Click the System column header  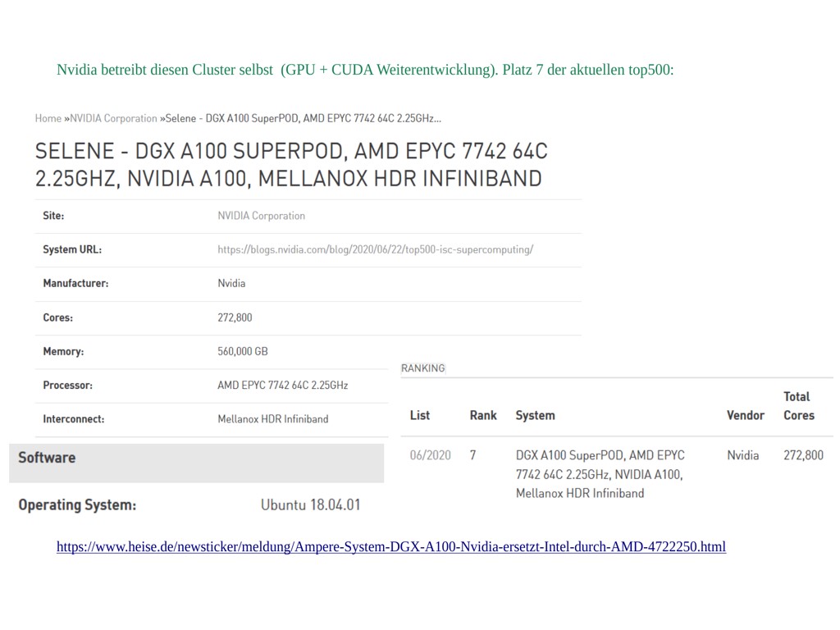[535, 415]
